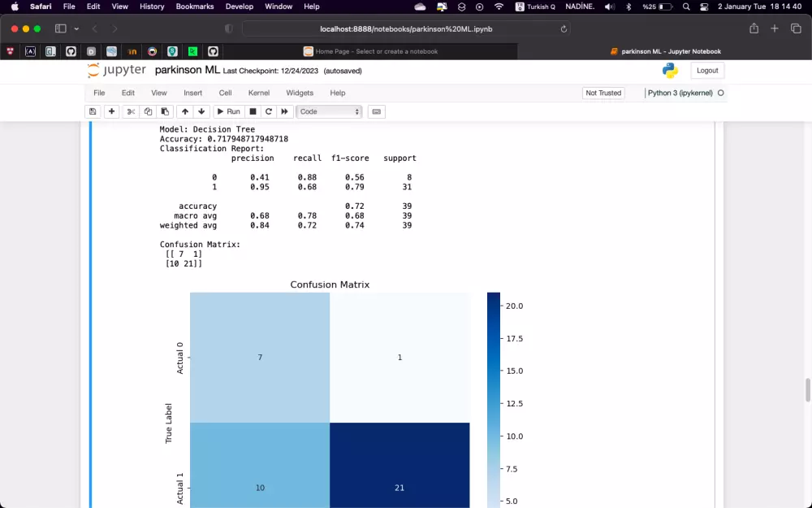
Task: Switch to the Home Page tab
Action: coord(371,51)
